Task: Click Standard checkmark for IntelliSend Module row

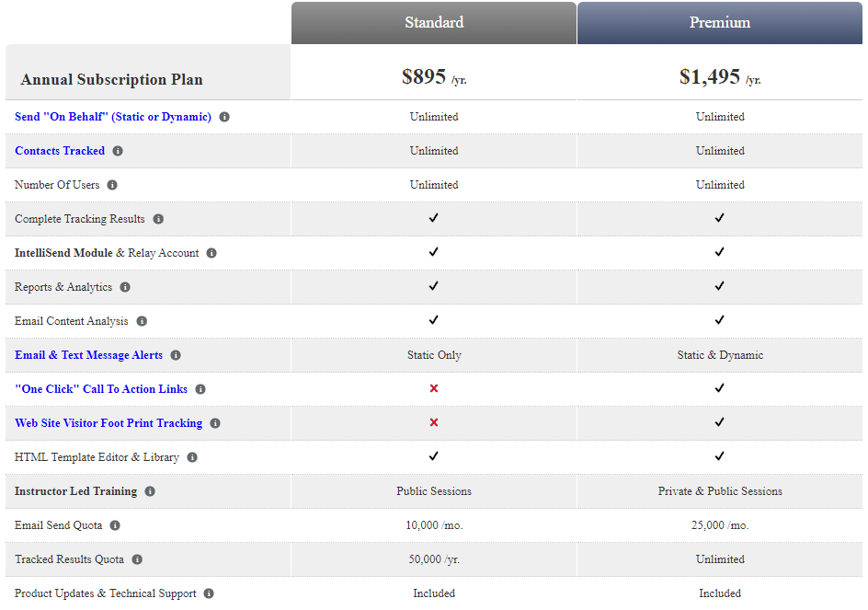Action: [x=433, y=251]
